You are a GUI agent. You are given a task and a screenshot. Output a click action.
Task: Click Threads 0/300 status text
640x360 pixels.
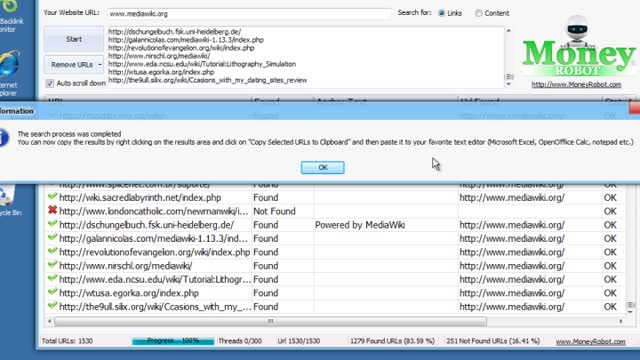[x=240, y=341]
